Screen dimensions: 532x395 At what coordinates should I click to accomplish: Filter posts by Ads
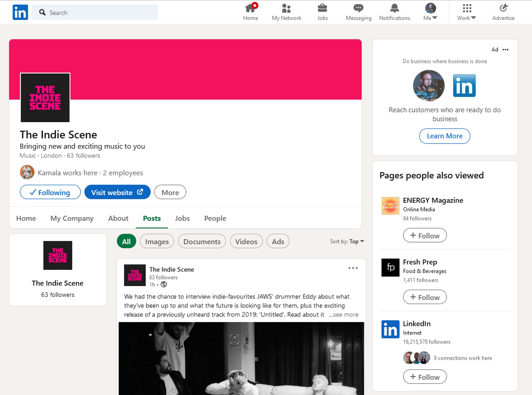(278, 241)
